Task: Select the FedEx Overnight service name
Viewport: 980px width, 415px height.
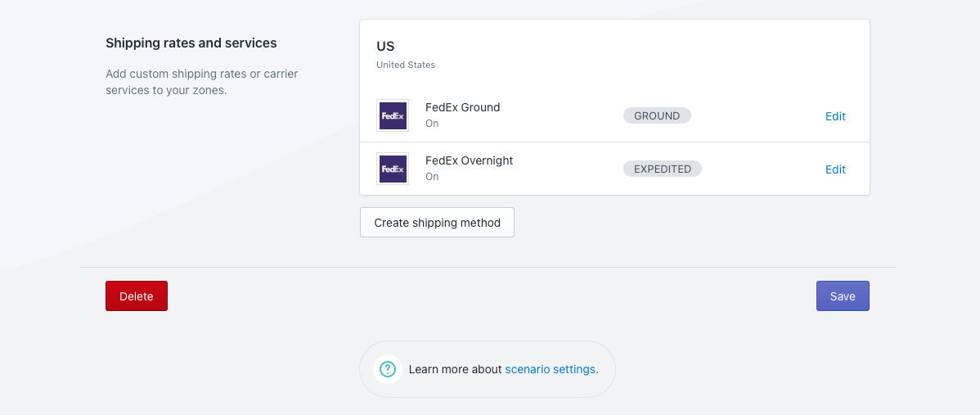Action: coord(469,160)
